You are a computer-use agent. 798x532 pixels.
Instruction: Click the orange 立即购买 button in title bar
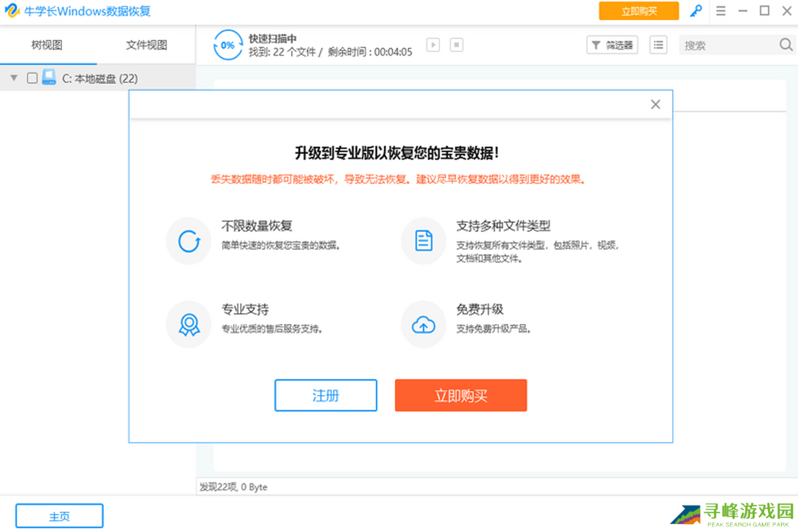click(638, 11)
